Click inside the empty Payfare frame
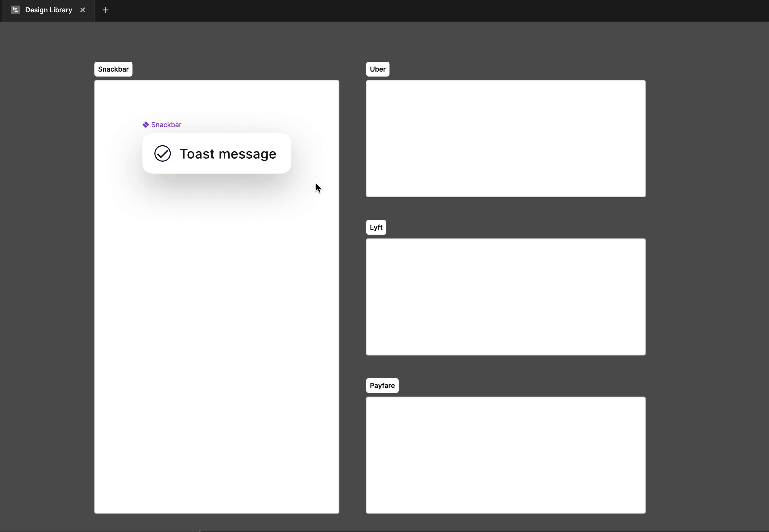The width and height of the screenshot is (769, 532). pyautogui.click(x=506, y=455)
